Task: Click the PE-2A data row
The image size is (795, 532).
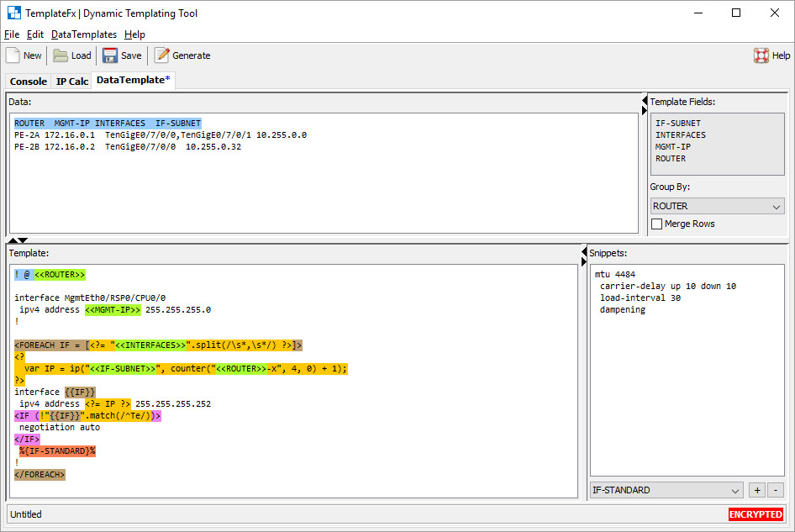Action: point(161,135)
